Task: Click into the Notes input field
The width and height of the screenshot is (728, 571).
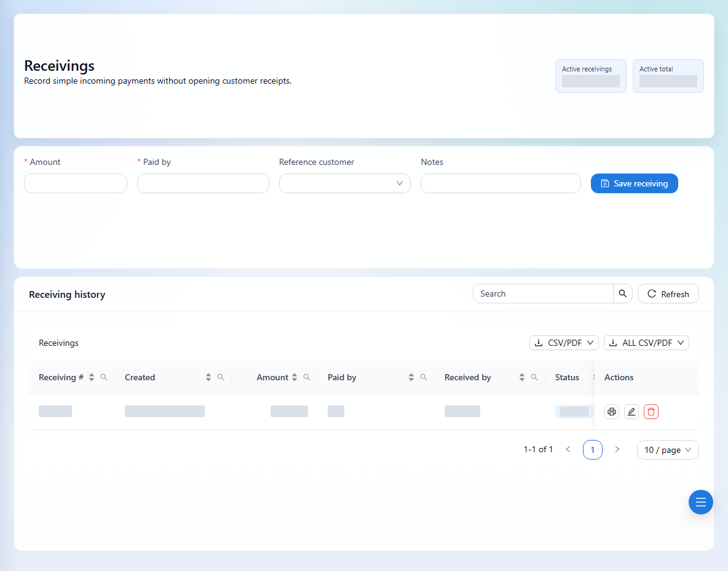Action: [501, 183]
